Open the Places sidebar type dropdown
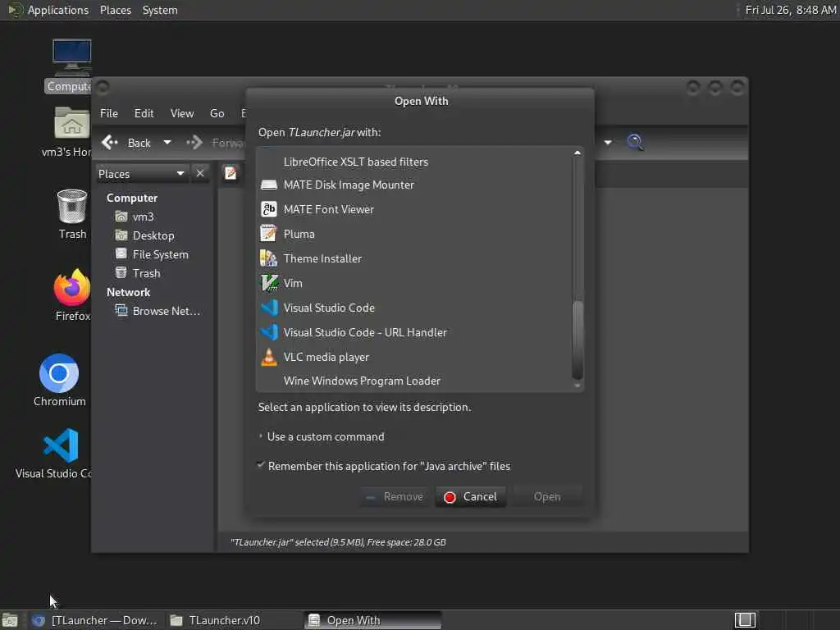 (141, 174)
